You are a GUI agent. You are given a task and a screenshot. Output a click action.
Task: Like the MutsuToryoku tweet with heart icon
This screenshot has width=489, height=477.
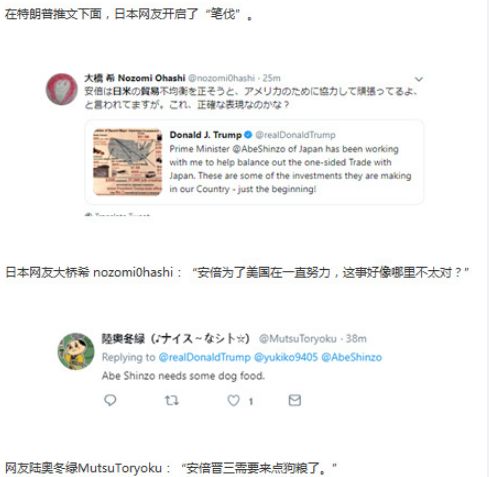coord(233,400)
